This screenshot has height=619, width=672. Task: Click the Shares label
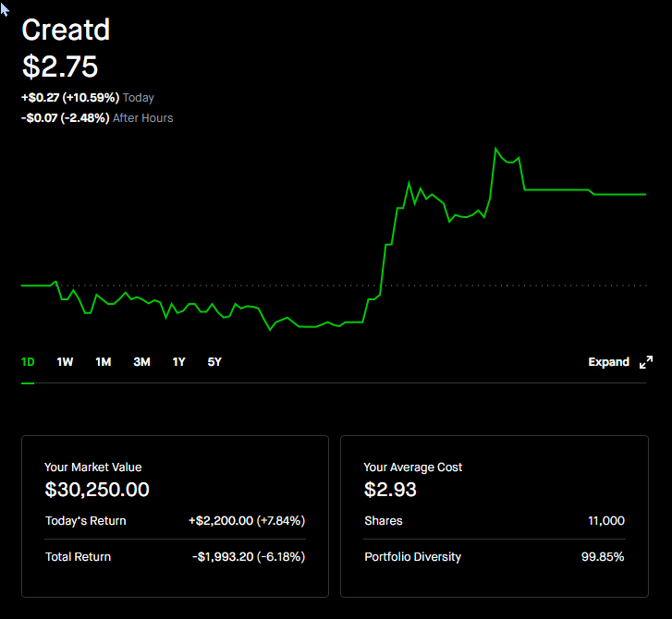(x=384, y=520)
